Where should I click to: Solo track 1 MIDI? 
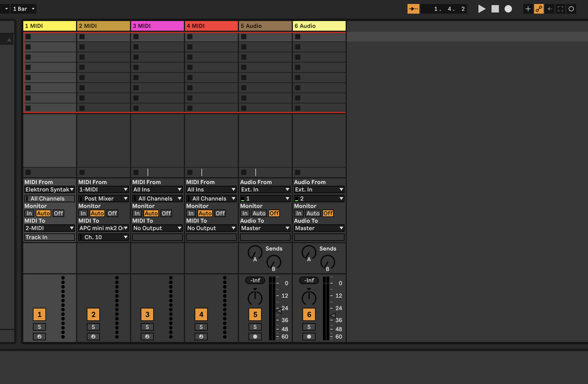(x=40, y=327)
